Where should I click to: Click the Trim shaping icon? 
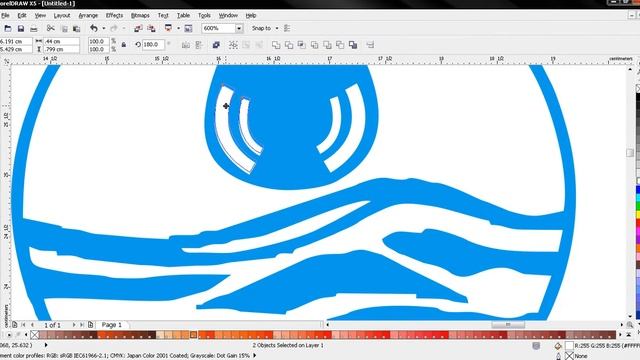coord(289,45)
